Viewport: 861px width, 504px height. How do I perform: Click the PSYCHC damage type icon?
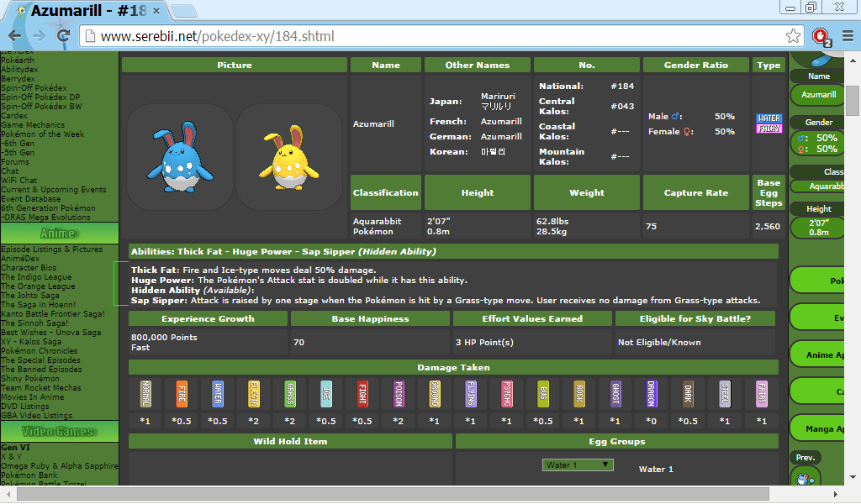pos(507,393)
